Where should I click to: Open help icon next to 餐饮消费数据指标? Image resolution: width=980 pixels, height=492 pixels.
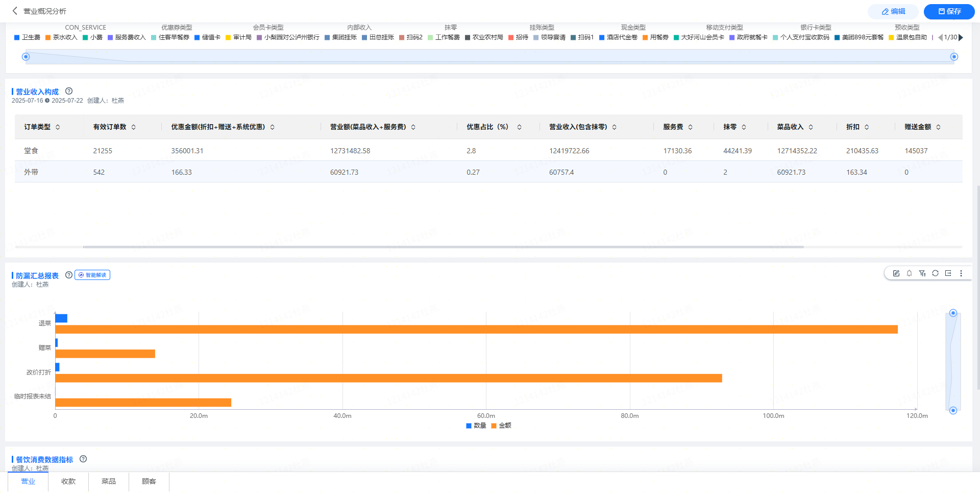click(x=83, y=459)
